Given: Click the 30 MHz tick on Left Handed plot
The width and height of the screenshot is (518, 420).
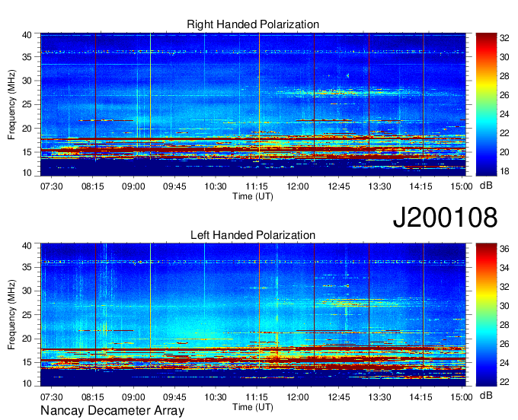Looking at the screenshot, I should [x=27, y=291].
